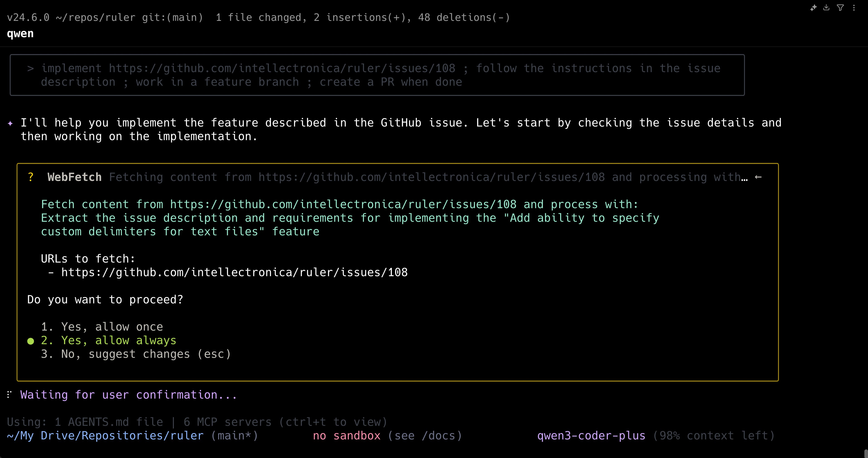The width and height of the screenshot is (868, 458).
Task: Click the download block output icon
Action: point(826,8)
